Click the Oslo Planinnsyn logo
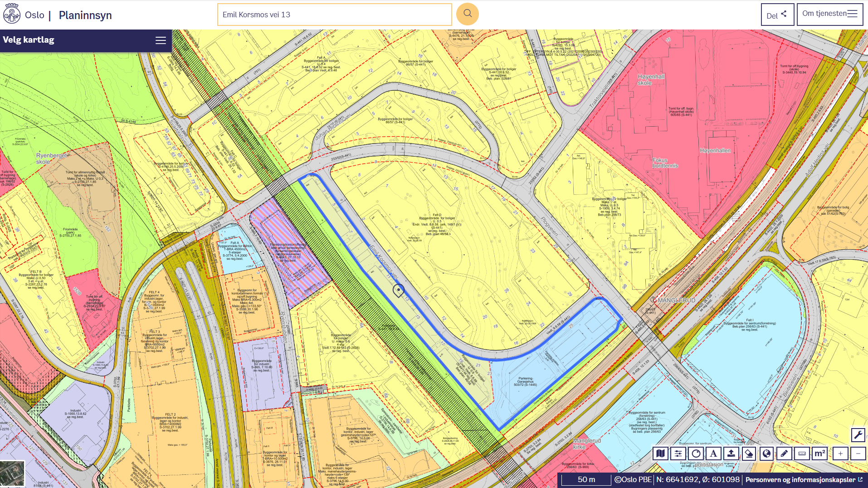 click(x=12, y=15)
